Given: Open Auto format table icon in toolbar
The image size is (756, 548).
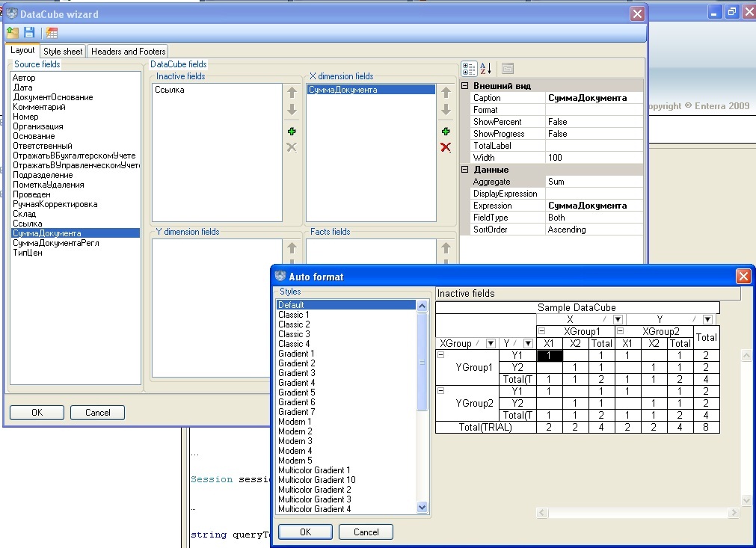Looking at the screenshot, I should pos(52,32).
